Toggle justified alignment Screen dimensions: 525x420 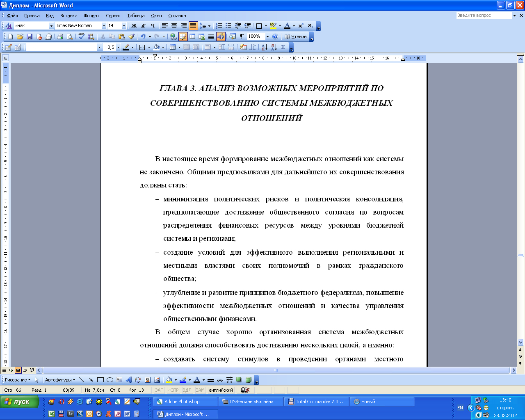tap(193, 26)
